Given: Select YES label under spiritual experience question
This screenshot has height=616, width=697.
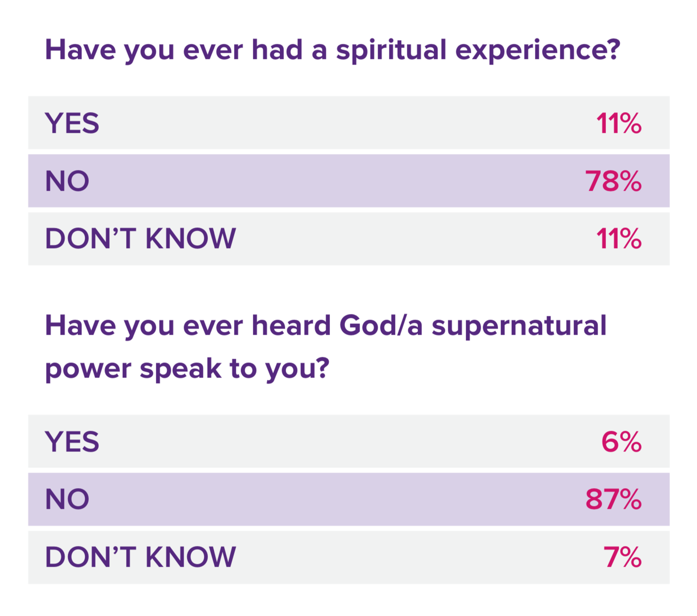Looking at the screenshot, I should point(72,123).
